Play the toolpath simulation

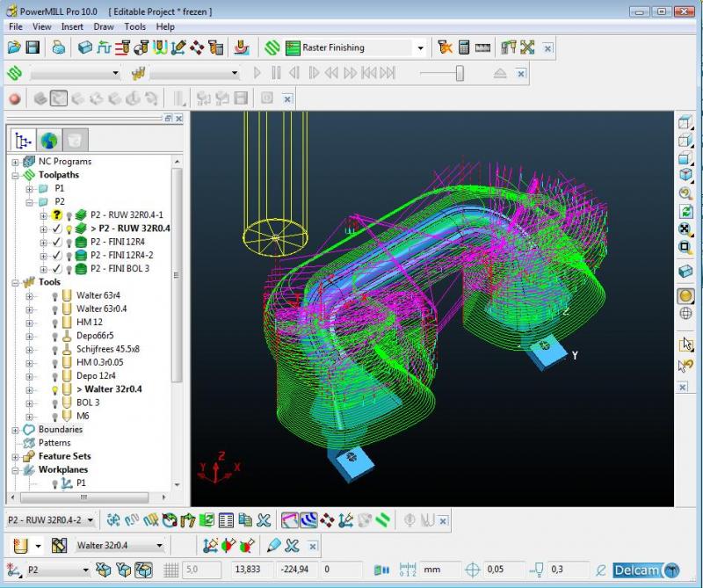point(257,73)
